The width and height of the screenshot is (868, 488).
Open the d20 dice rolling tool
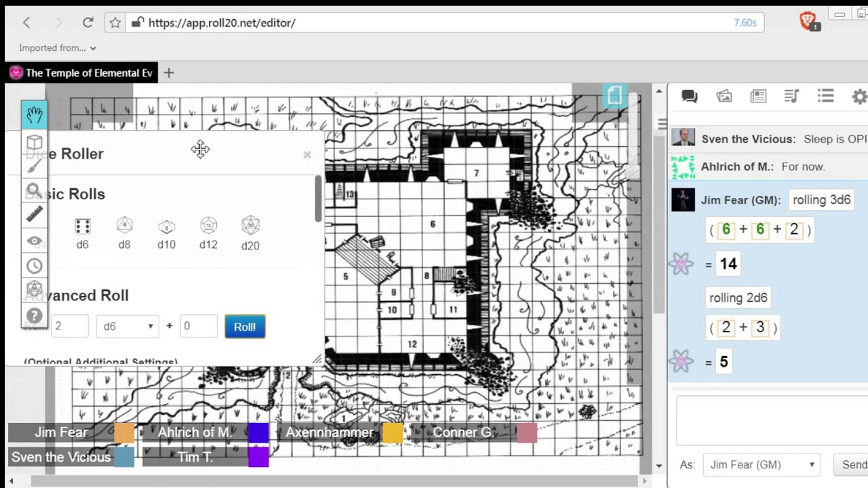(x=35, y=290)
